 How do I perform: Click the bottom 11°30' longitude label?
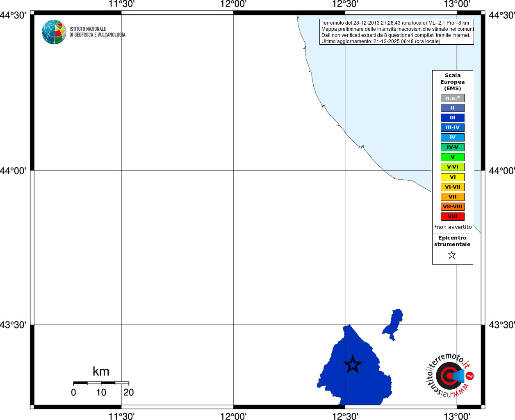coord(121,416)
